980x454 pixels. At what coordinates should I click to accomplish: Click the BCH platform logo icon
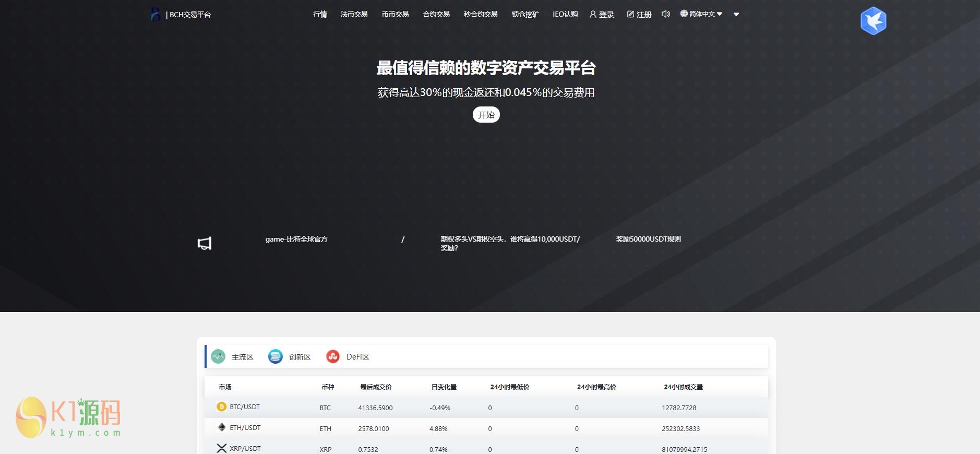tap(156, 14)
